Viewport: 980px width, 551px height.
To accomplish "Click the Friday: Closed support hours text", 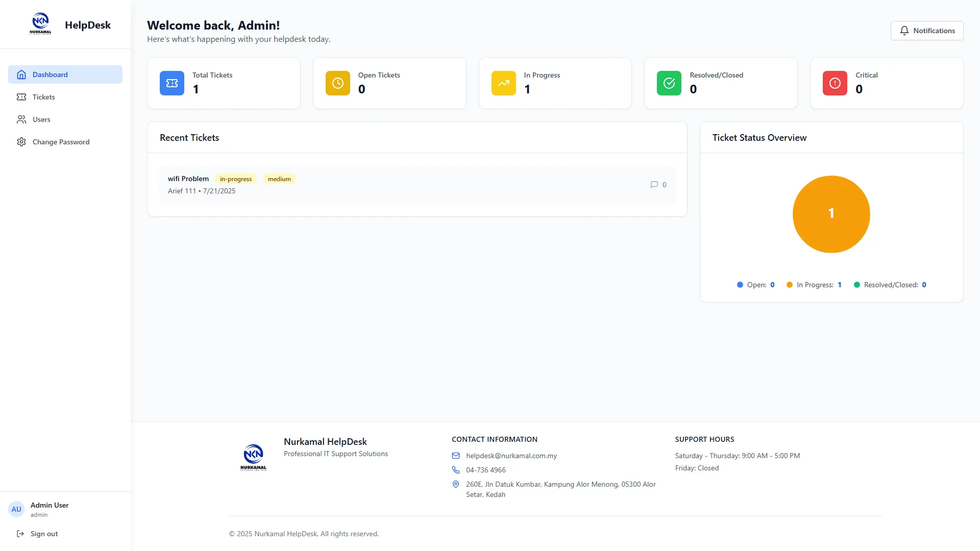I will point(697,468).
